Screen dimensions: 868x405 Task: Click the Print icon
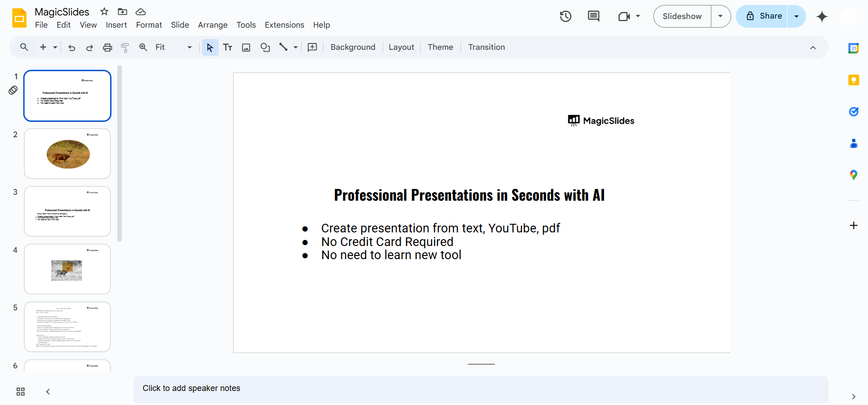107,48
